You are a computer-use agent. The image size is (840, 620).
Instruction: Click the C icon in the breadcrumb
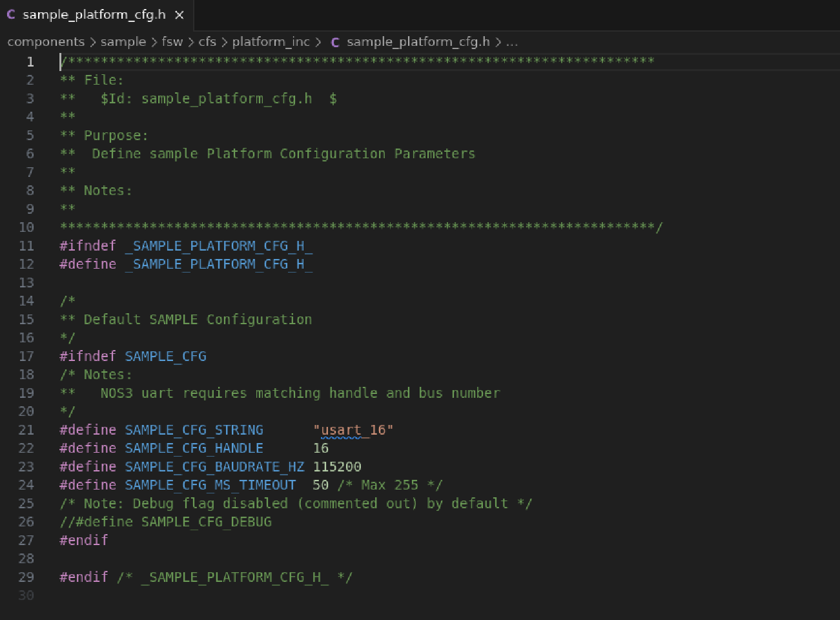[335, 43]
